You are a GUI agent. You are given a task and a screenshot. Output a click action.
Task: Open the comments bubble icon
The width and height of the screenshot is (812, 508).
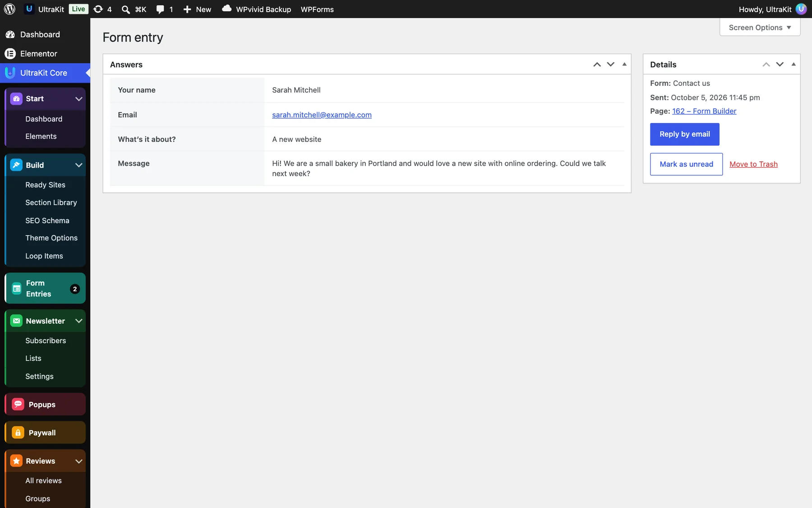[160, 9]
